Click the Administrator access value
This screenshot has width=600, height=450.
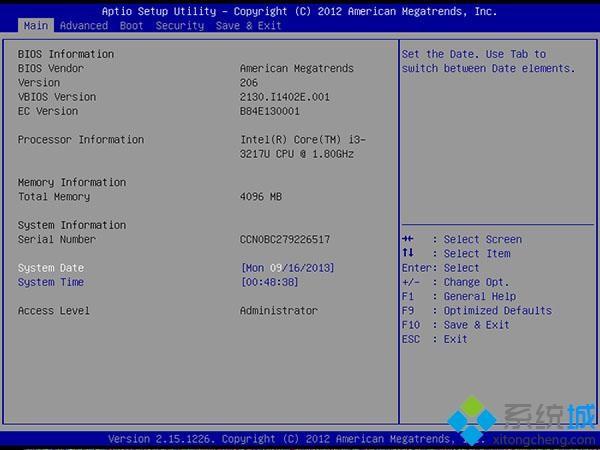[x=279, y=311]
